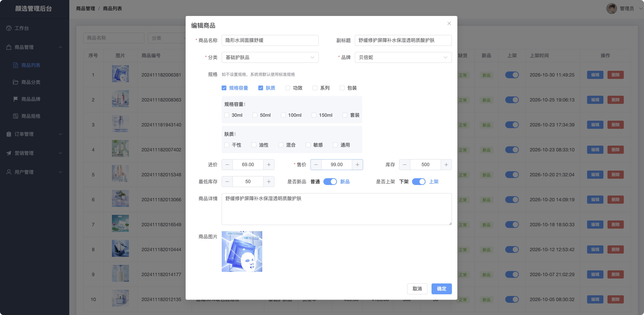The height and width of the screenshot is (315, 644).
Task: Click the 商品列表 document icon
Action: point(15,65)
